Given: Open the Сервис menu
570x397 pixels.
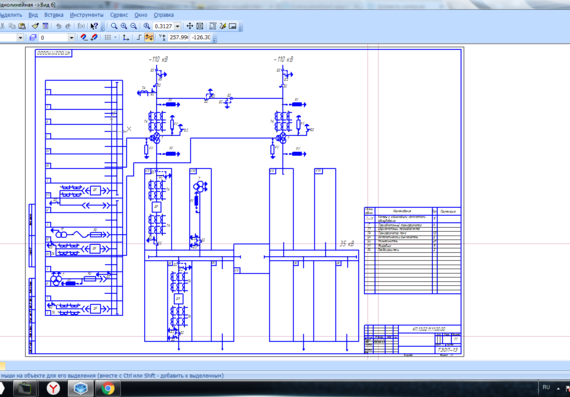Looking at the screenshot, I should 119,15.
